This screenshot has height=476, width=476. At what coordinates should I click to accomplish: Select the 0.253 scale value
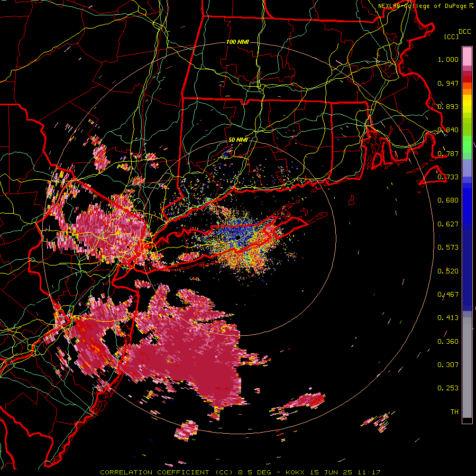click(x=448, y=388)
